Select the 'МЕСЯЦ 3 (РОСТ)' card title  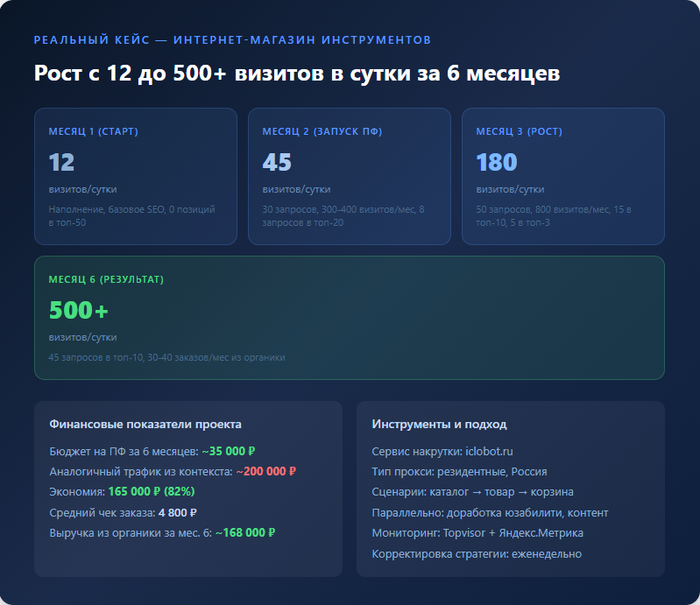click(x=520, y=131)
